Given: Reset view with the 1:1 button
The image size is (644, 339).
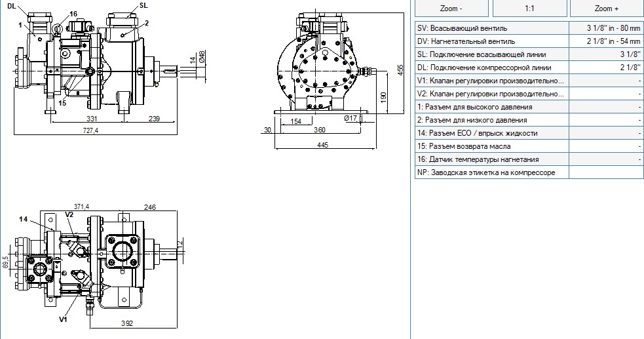Looking at the screenshot, I should coord(529,9).
